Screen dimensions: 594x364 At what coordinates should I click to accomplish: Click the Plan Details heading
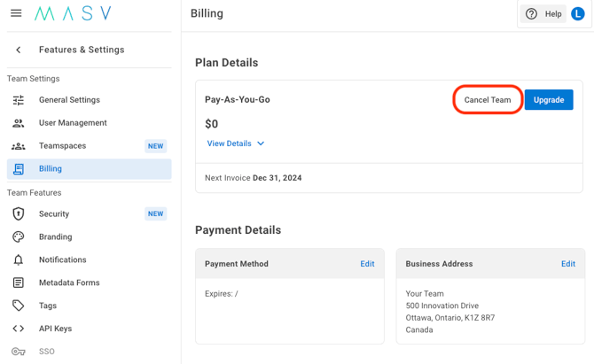pos(227,62)
